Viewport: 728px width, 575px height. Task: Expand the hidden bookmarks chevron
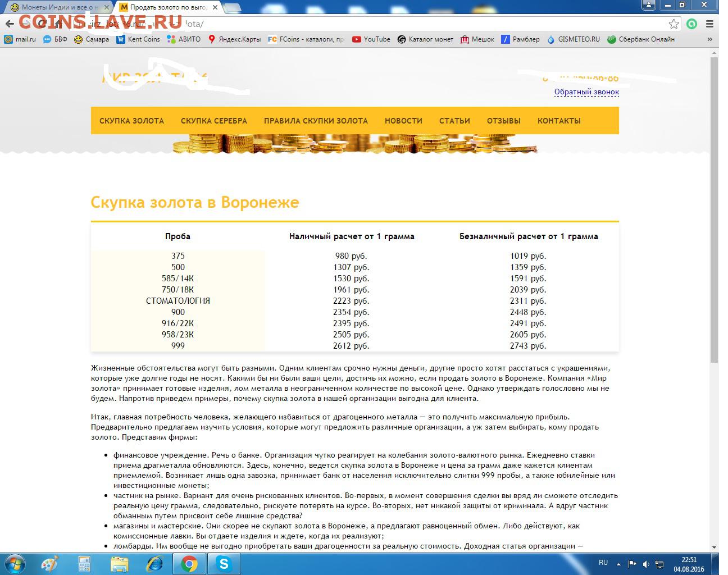click(710, 39)
